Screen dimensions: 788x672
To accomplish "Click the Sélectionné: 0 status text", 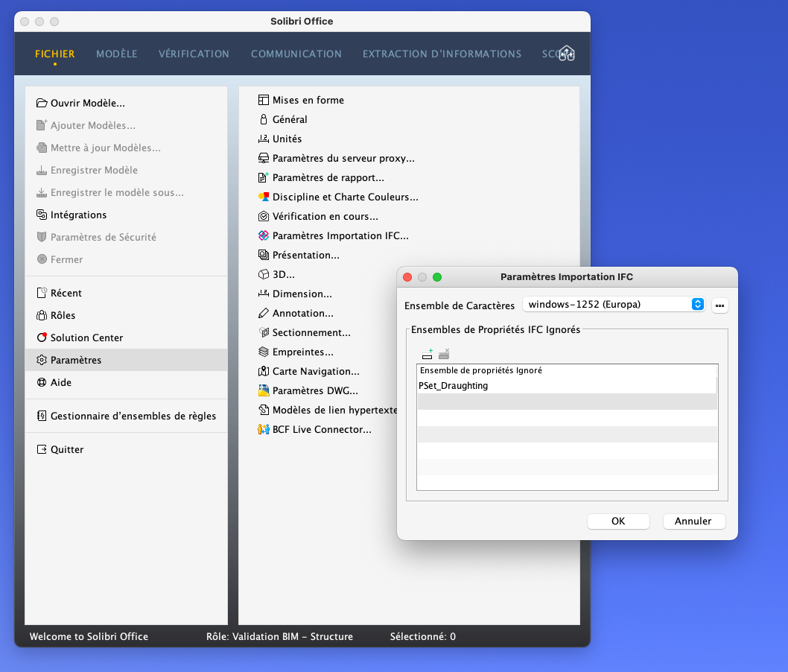I will [422, 636].
